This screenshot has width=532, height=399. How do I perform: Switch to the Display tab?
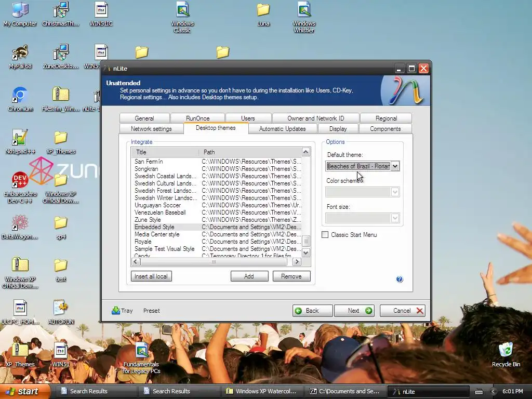coord(338,129)
